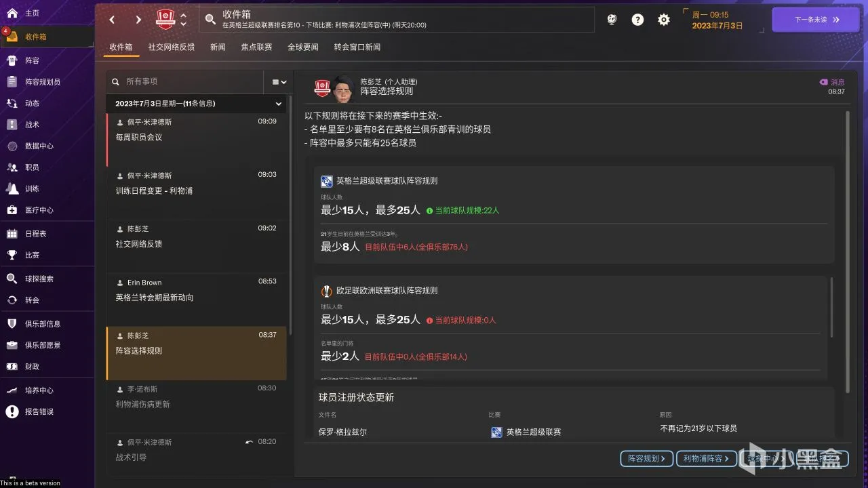Screen dimensions: 868x488
Task: Open 医疗中心 medical centre icon
Action: click(x=12, y=210)
